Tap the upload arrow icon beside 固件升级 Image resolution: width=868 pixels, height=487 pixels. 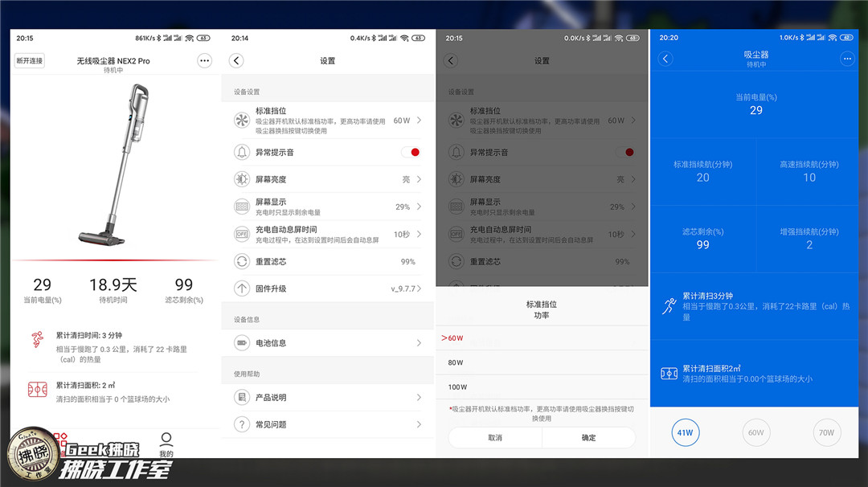(242, 289)
